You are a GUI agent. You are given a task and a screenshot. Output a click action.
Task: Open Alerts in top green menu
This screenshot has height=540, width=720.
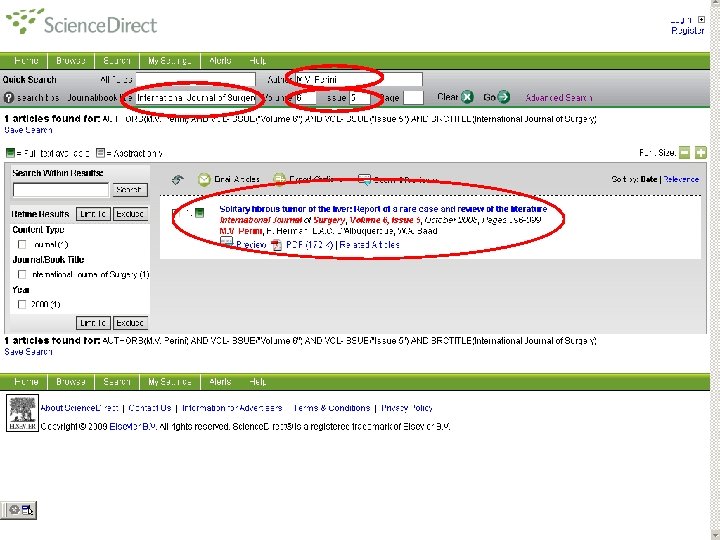coord(220,61)
